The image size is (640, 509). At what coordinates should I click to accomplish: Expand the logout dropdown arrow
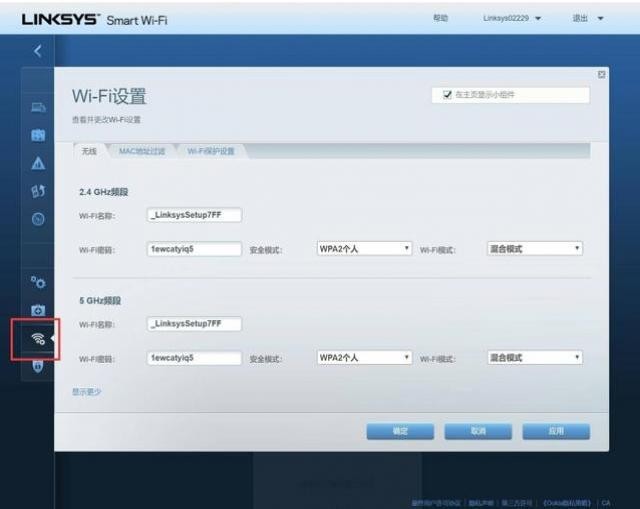(600, 18)
